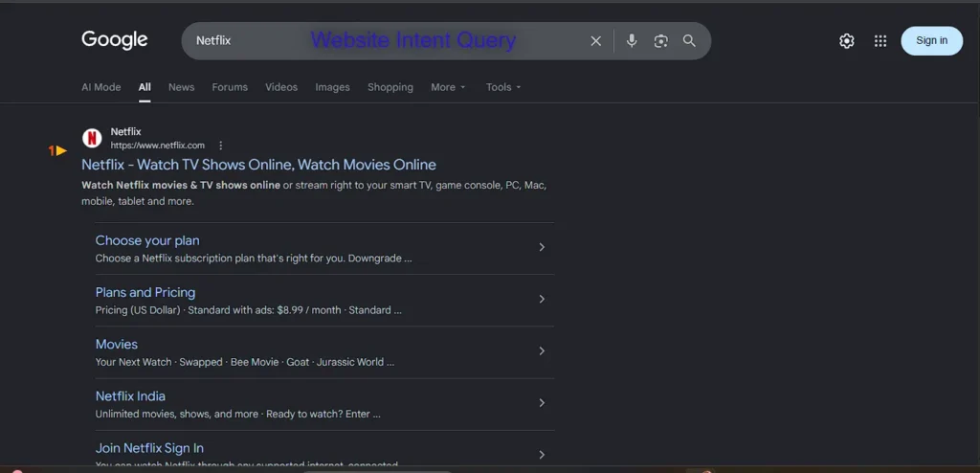The width and height of the screenshot is (980, 473).
Task: Open Choose your plan sitelink
Action: coord(147,240)
